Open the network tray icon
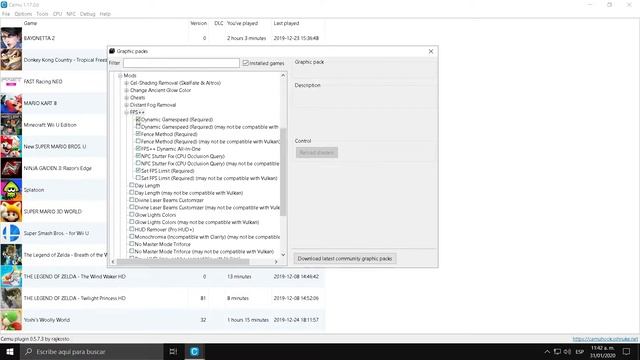The height and width of the screenshot is (360, 640). tap(557, 351)
